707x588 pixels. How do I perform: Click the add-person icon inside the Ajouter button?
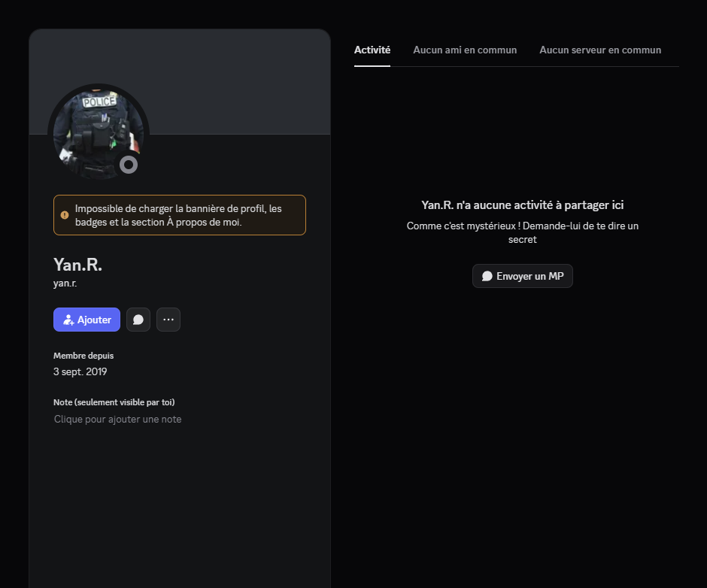point(68,320)
